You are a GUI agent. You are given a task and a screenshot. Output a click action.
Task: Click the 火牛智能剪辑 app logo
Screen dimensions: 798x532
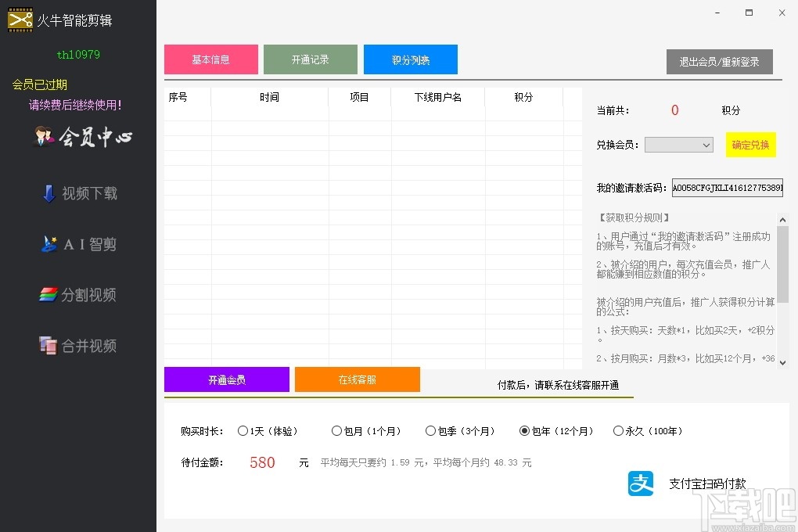(66, 20)
